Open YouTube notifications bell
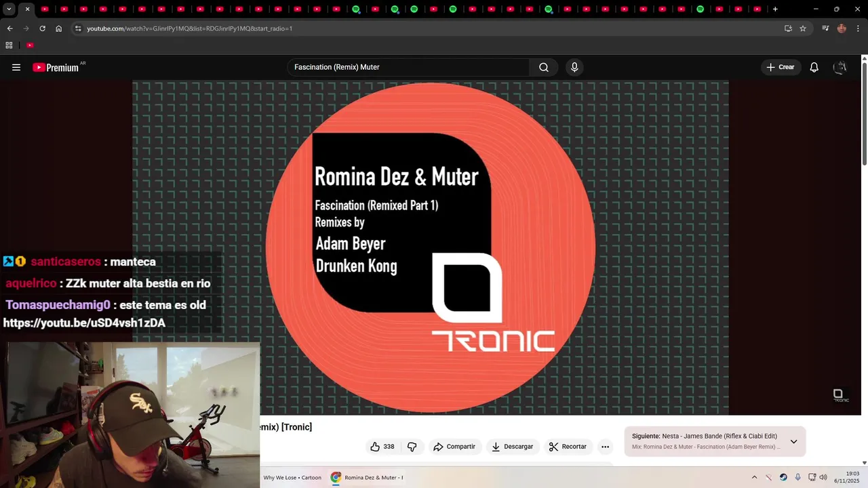The image size is (868, 488). coord(814,67)
